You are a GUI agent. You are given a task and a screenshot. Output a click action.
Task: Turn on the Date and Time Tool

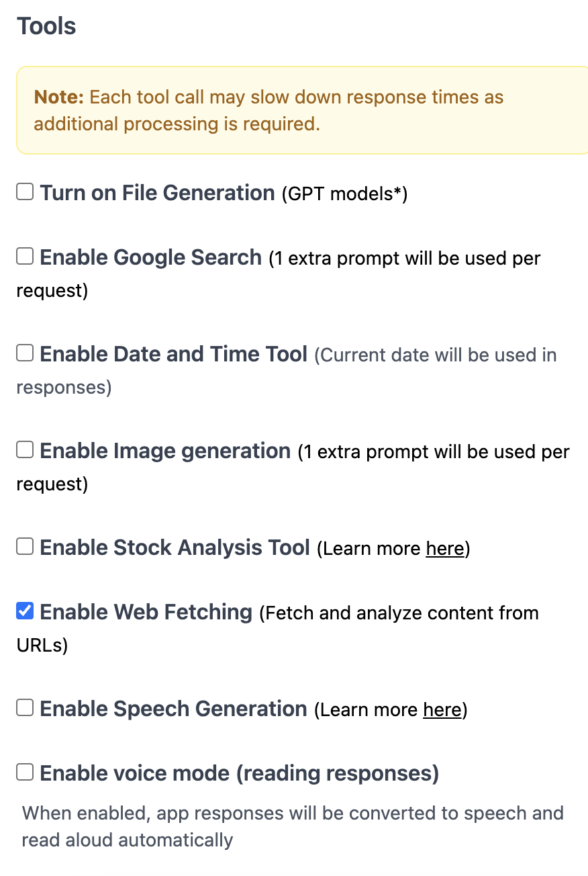point(24,353)
